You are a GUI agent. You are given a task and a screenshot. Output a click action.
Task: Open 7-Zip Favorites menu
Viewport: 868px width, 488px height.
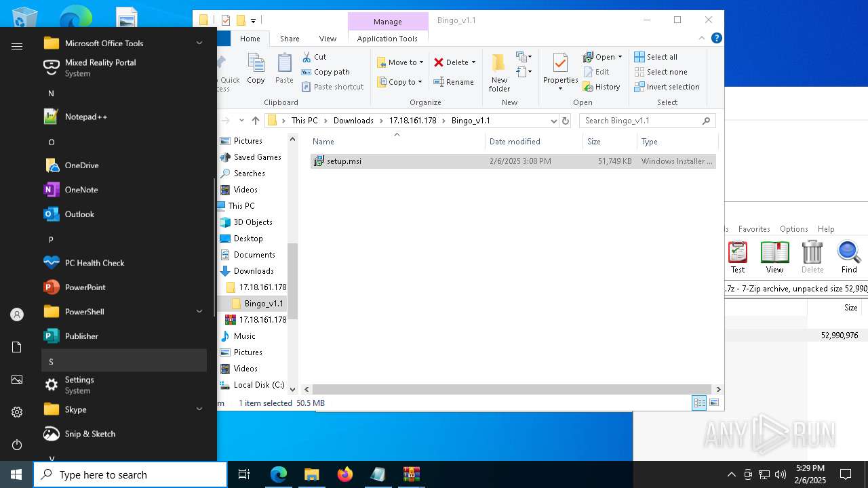754,229
